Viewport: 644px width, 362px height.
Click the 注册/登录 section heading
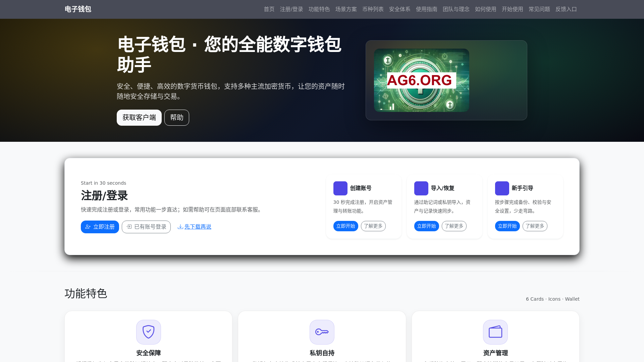pos(104,196)
